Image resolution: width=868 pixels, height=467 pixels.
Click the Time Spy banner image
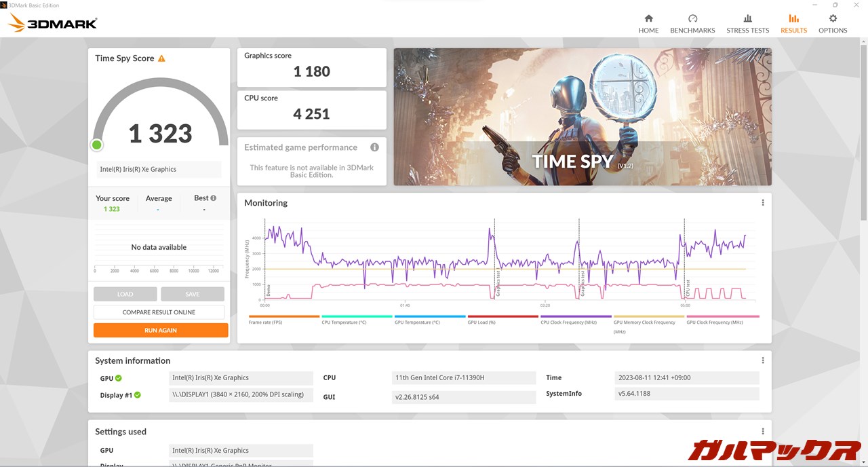click(x=582, y=117)
